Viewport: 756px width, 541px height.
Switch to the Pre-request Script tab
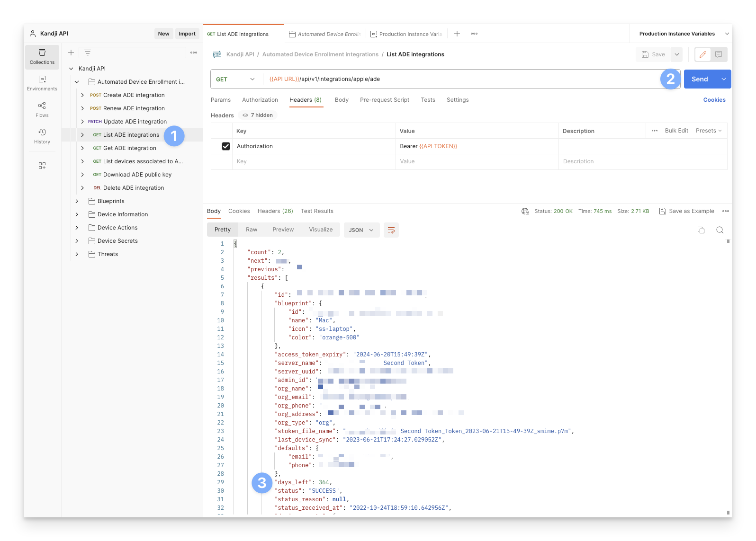pos(385,100)
